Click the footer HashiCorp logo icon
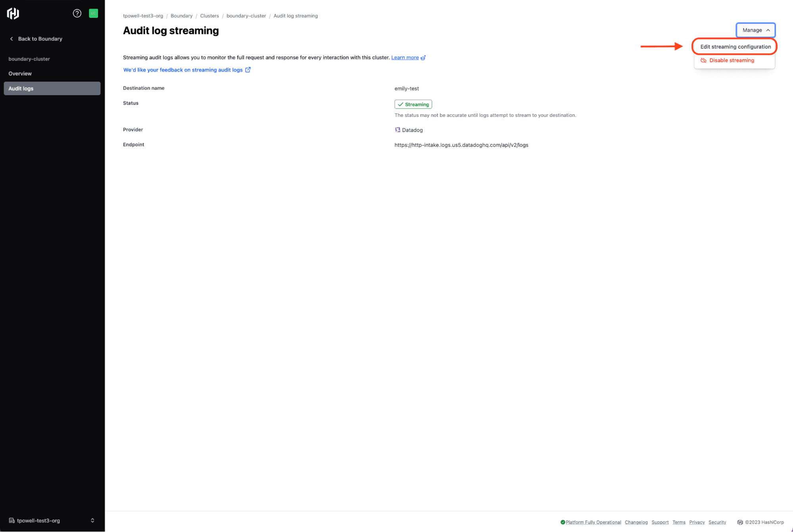Screen dimensions: 793x532 tap(740, 522)
